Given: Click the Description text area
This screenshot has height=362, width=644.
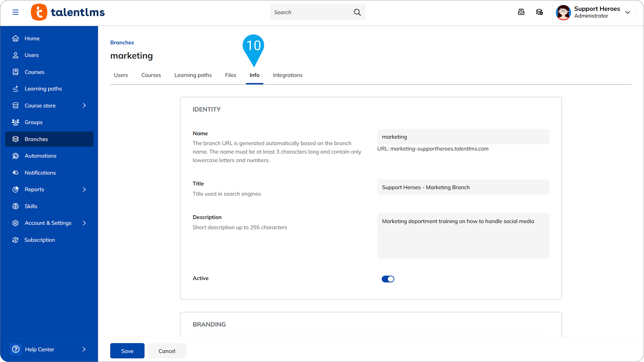Looking at the screenshot, I should pos(463,235).
